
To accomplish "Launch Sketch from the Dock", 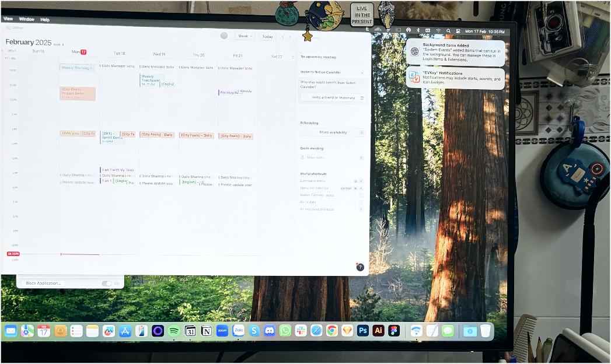I will coord(347,331).
